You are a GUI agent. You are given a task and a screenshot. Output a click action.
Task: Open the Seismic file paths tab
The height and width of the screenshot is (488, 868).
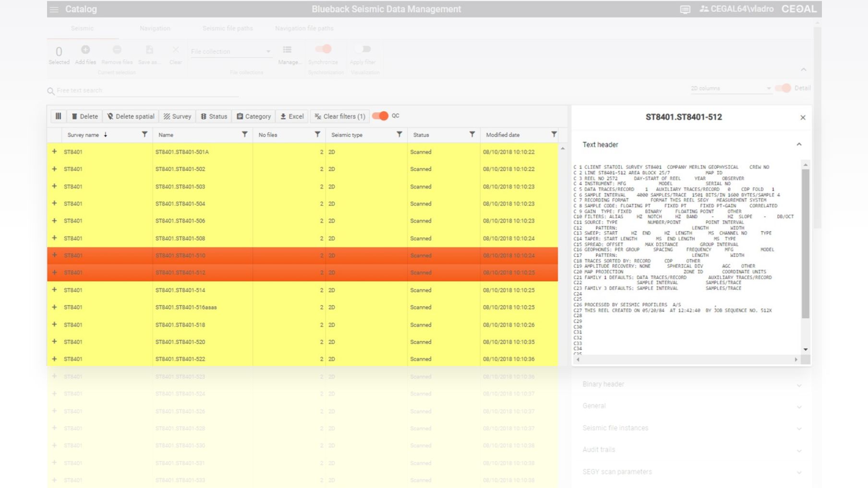(228, 28)
